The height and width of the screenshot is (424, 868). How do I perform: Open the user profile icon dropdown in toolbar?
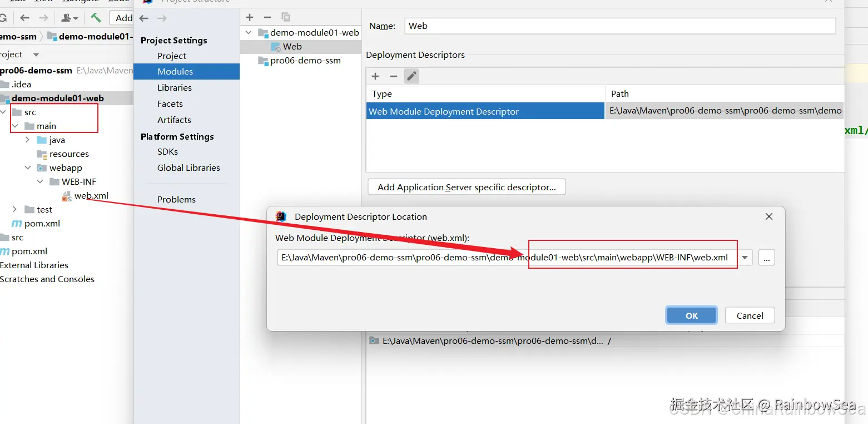pyautogui.click(x=70, y=18)
